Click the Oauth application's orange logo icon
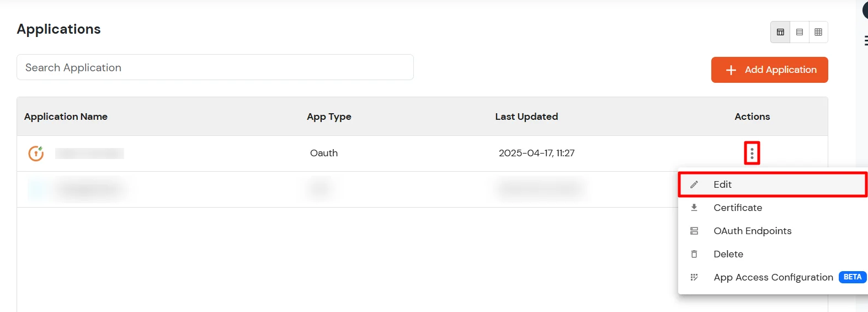Image resolution: width=868 pixels, height=312 pixels. (x=36, y=153)
